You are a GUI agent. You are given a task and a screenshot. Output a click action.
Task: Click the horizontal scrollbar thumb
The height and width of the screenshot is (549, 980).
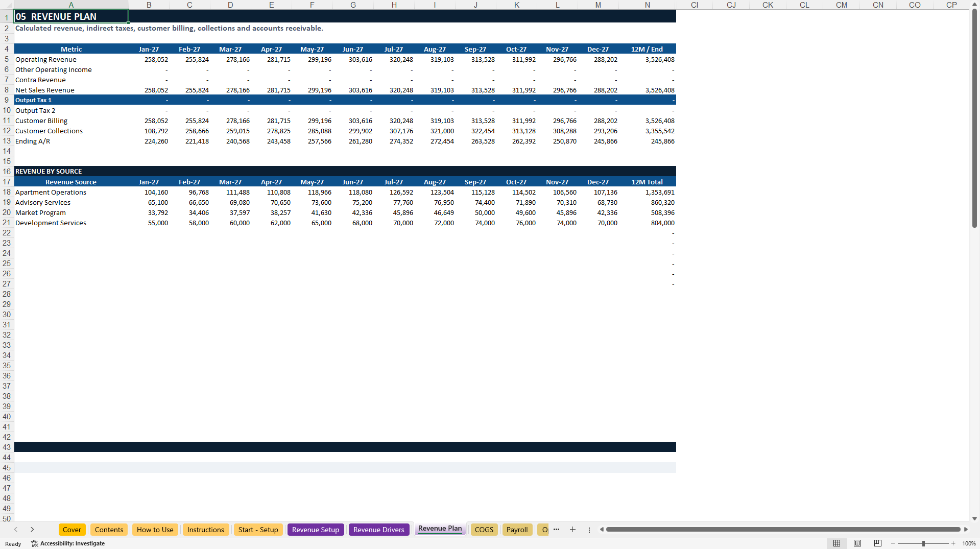[x=783, y=530]
